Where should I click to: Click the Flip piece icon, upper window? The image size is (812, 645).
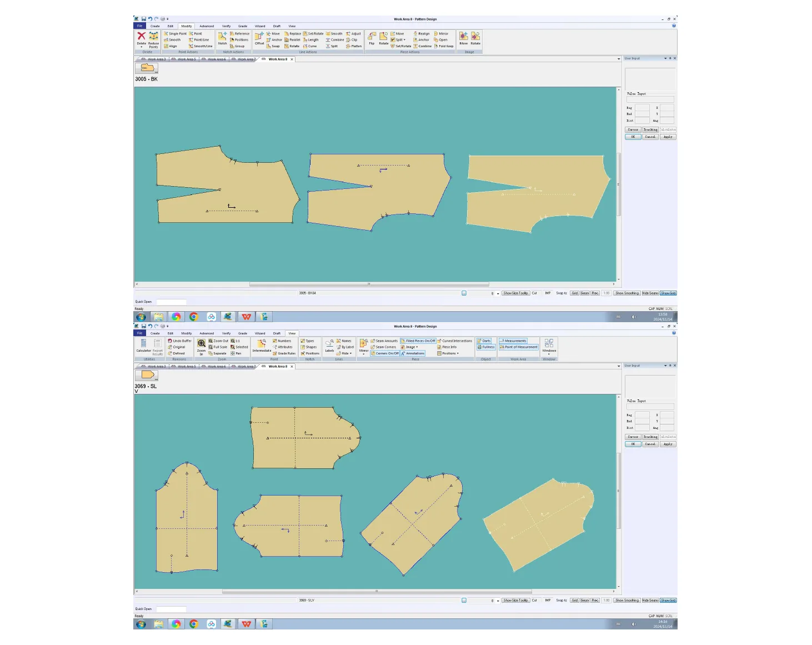pos(372,39)
